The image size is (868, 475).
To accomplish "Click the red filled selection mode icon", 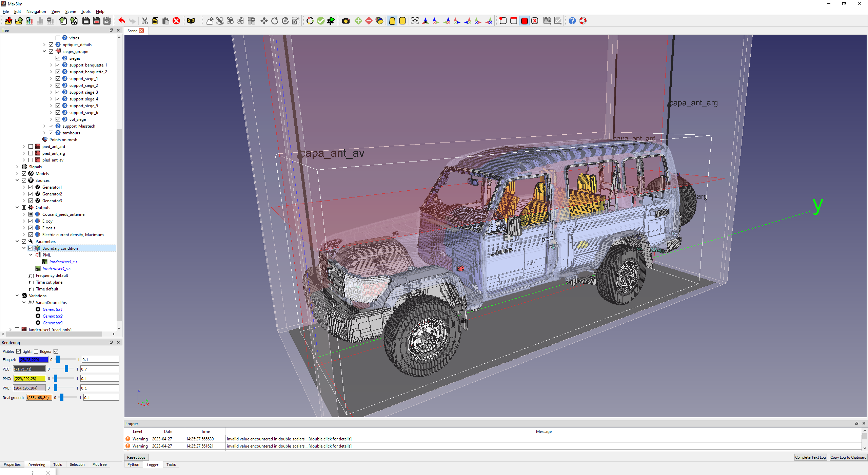I will coord(524,21).
